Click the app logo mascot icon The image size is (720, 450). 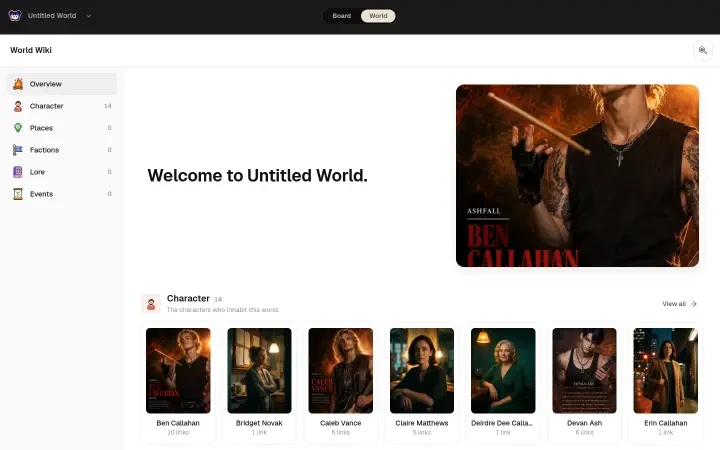click(x=15, y=16)
